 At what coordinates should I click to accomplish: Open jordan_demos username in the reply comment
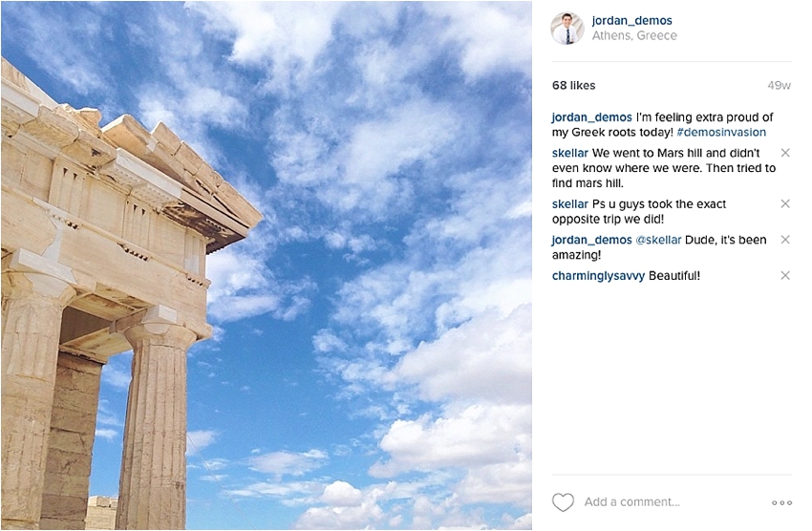coord(592,240)
